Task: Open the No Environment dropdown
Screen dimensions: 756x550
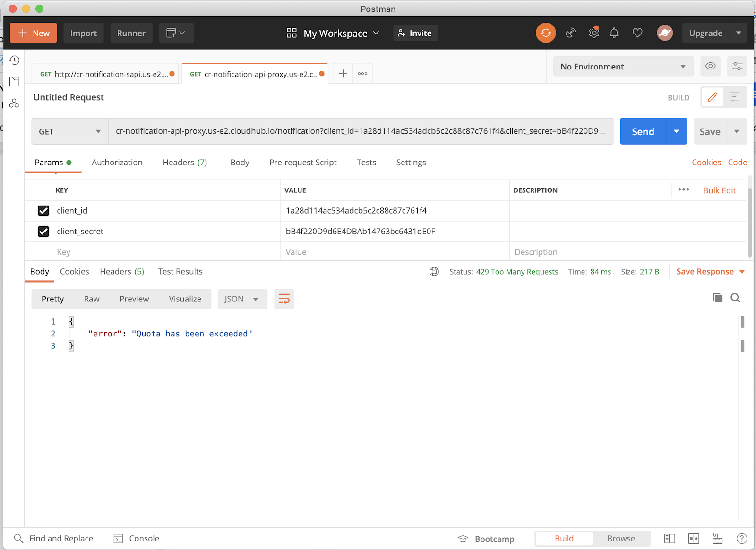Action: pos(623,67)
